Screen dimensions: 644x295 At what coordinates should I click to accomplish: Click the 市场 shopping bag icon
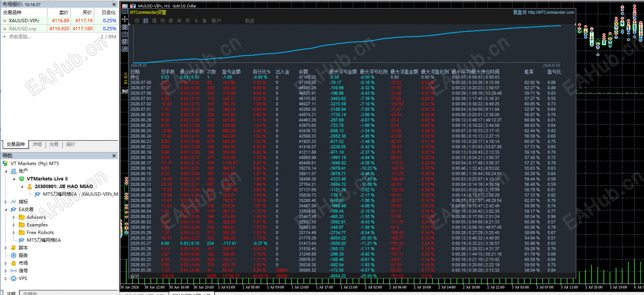(x=13, y=263)
